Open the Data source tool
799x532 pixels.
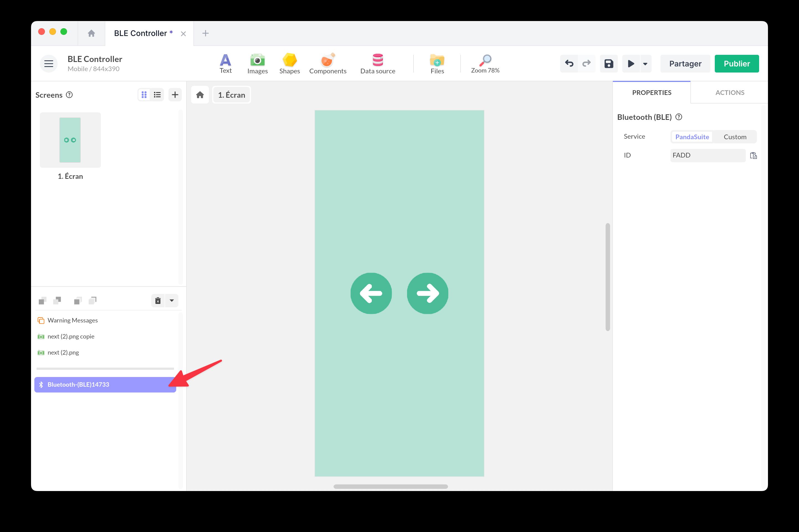pyautogui.click(x=378, y=63)
